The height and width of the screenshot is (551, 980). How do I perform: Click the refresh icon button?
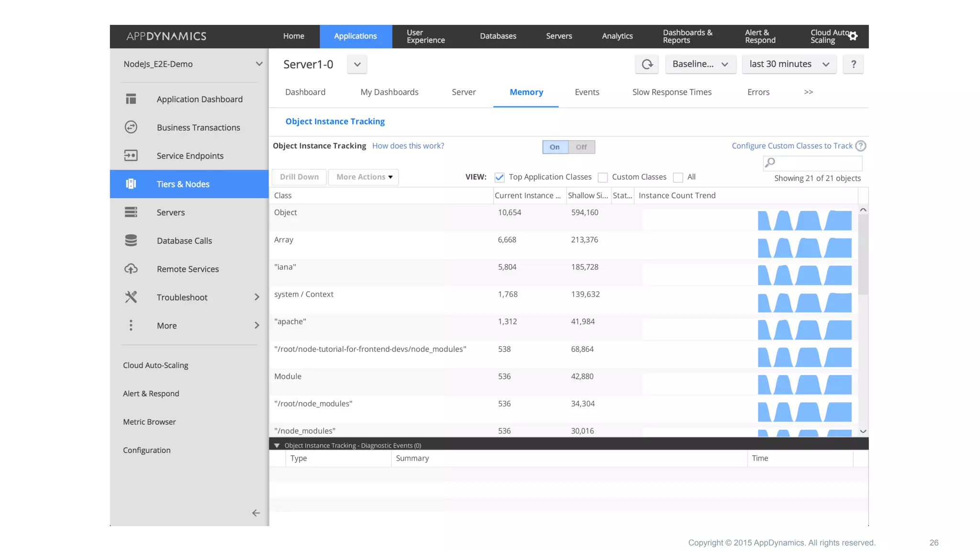tap(647, 64)
